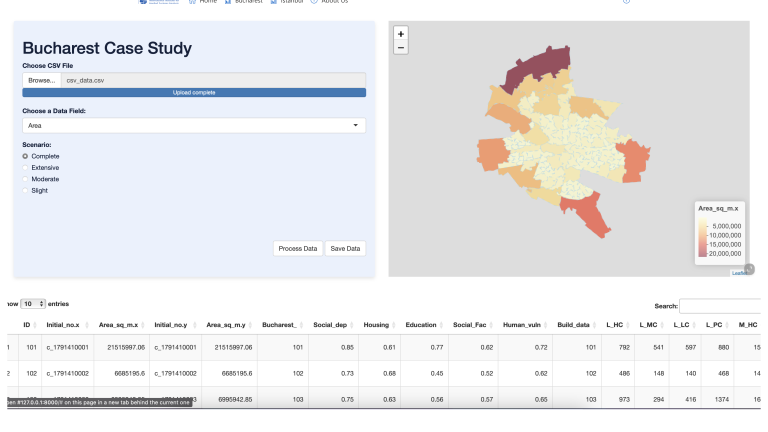Click cell 21515997.06 under Area_sq_m.x
The image size is (768, 432).
tap(126, 347)
